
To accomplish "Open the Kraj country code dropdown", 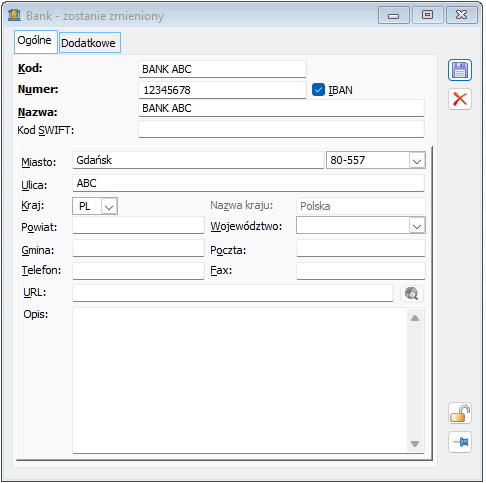I will (109, 207).
